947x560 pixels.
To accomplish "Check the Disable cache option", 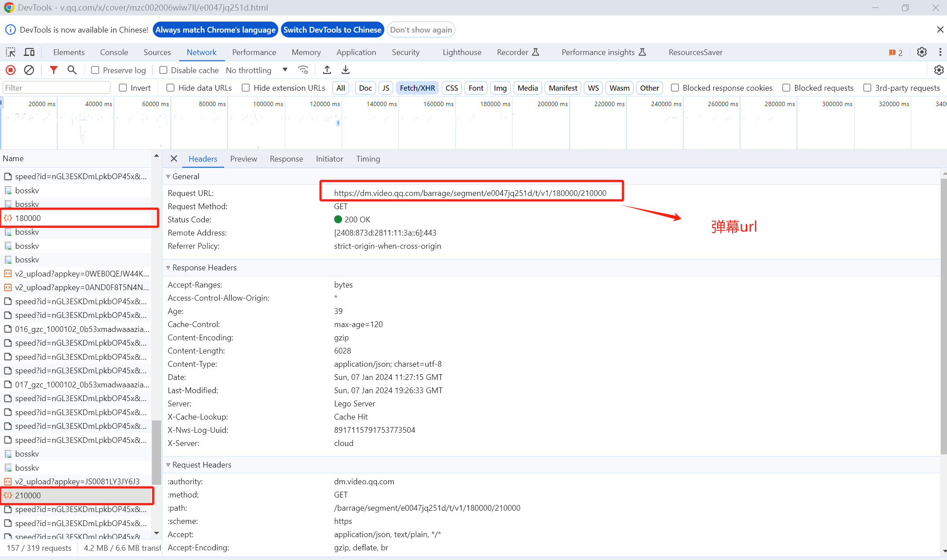I will coord(163,70).
